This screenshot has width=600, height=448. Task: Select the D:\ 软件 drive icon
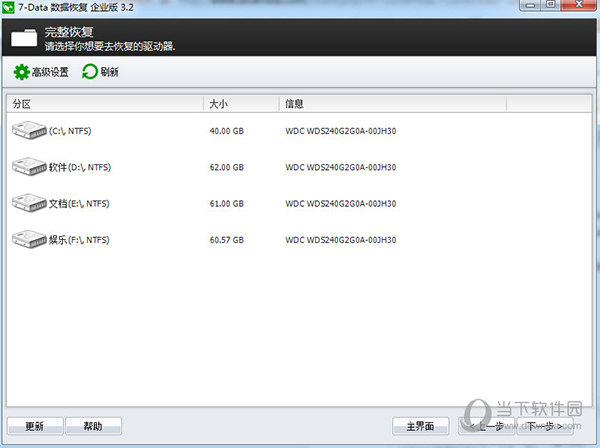point(29,167)
